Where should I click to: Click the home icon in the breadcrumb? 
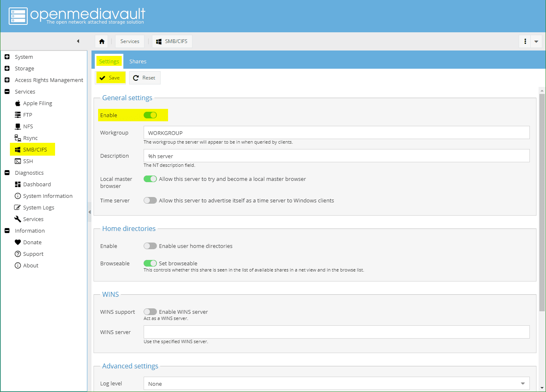click(x=101, y=41)
